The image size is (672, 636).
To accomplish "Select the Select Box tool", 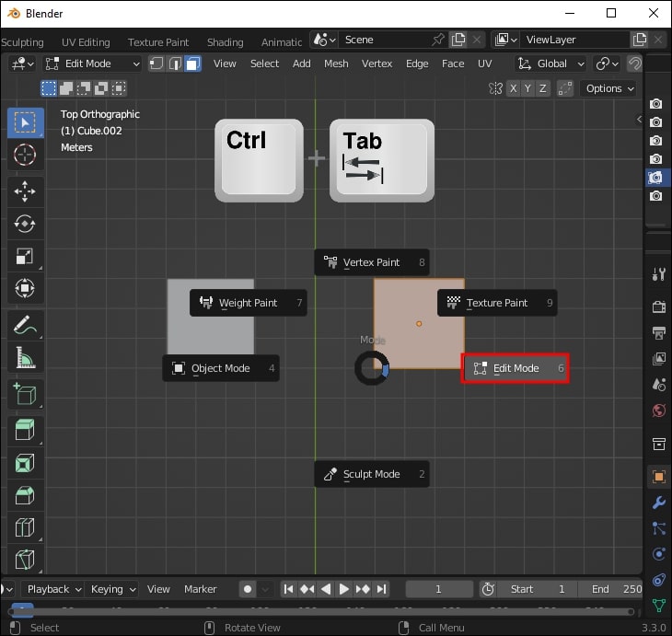I will click(25, 123).
